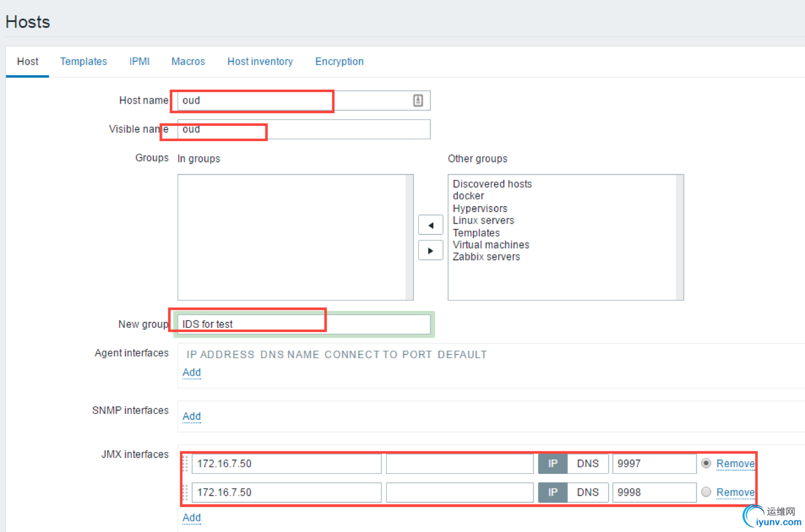Add a new SNMP interface
The height and width of the screenshot is (532, 805).
pos(192,416)
